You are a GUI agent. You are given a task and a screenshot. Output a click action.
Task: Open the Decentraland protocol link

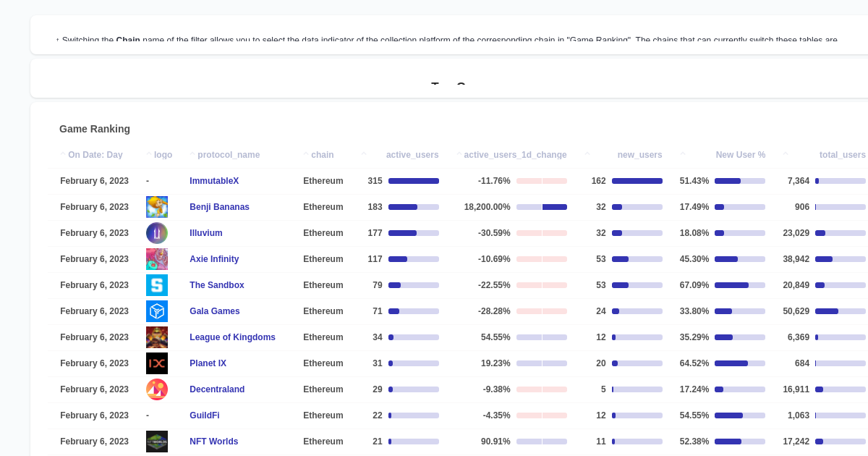217,389
